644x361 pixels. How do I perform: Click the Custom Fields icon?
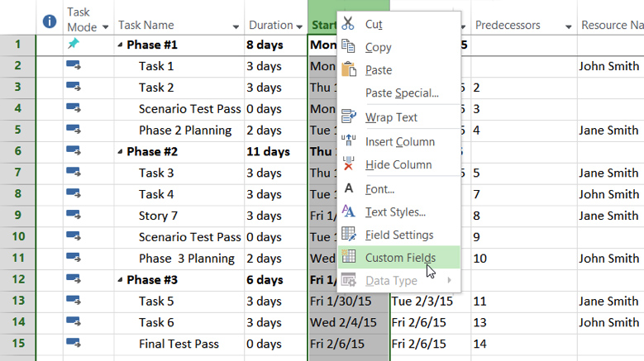coord(349,258)
